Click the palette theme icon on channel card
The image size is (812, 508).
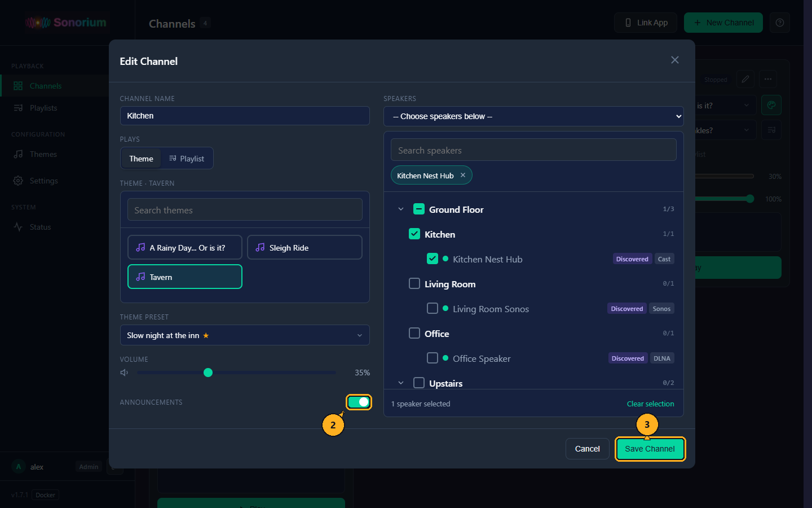[x=771, y=105]
